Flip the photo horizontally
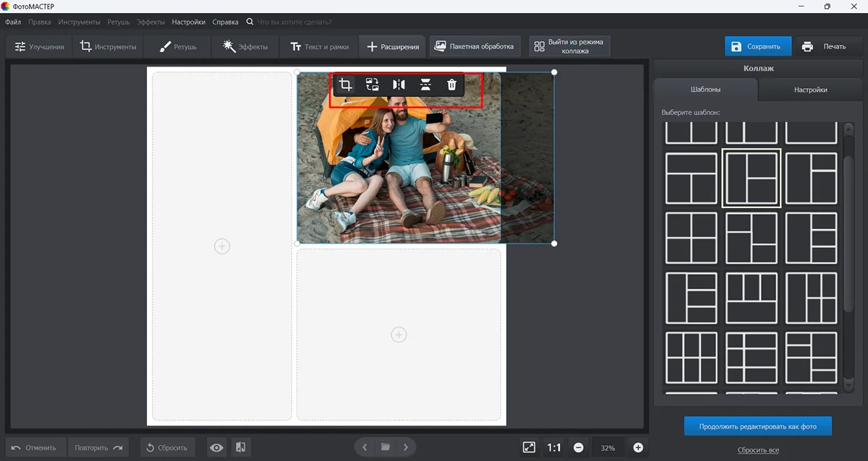 pyautogui.click(x=399, y=85)
